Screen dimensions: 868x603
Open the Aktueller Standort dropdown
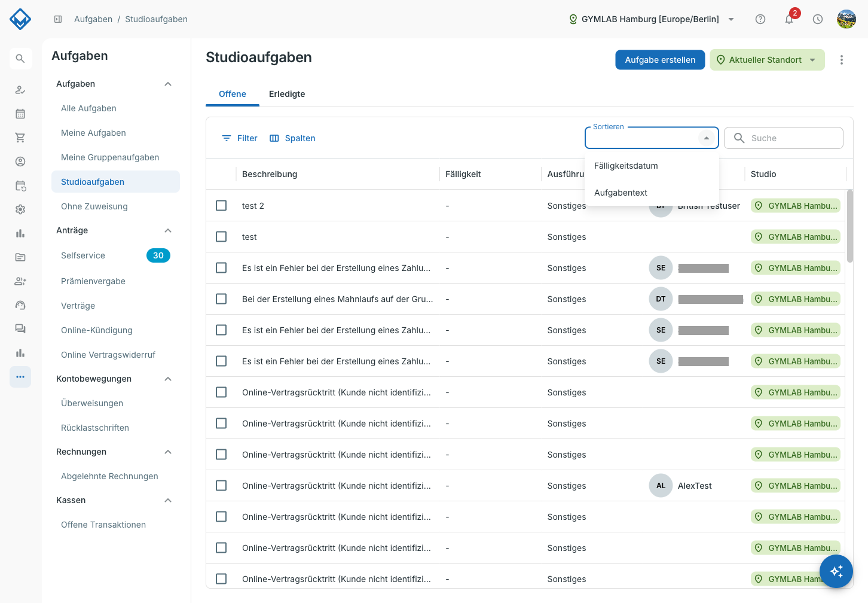[767, 60]
